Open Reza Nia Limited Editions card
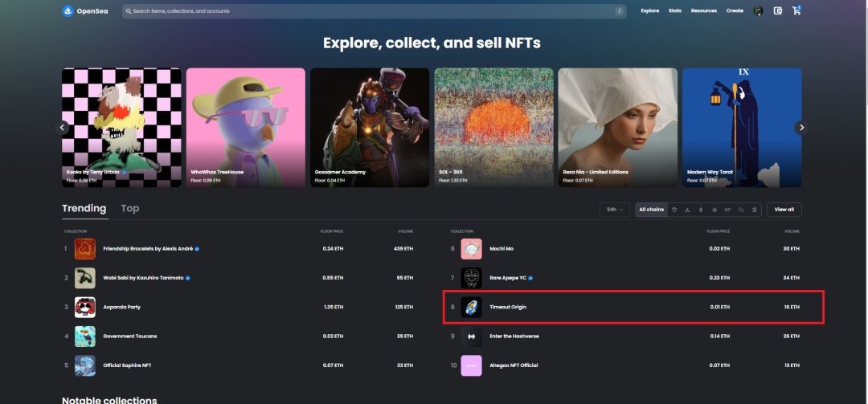This screenshot has width=868, height=404. 618,127
